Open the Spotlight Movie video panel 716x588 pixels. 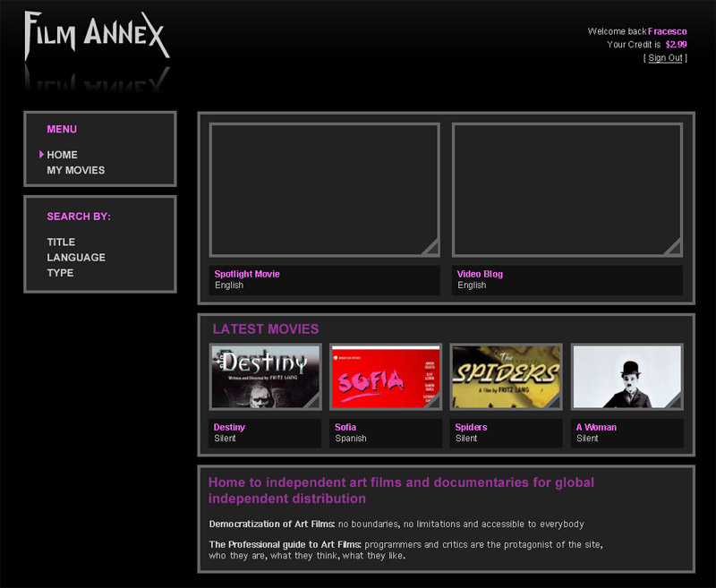tap(325, 190)
